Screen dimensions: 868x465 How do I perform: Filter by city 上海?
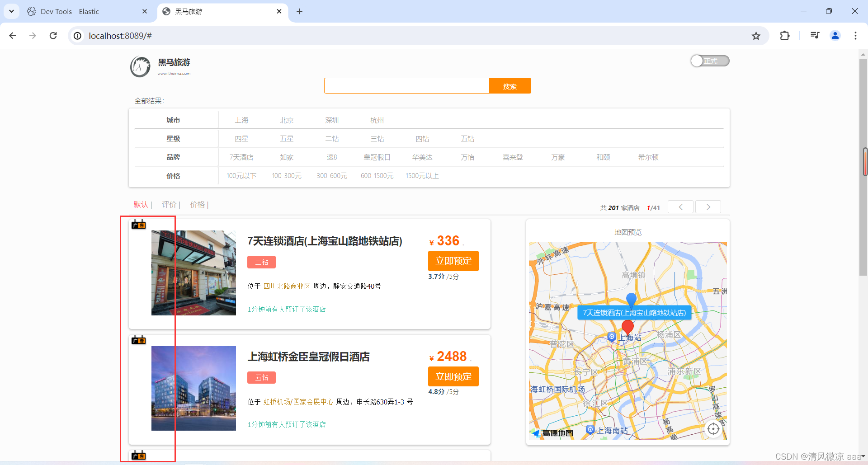tap(241, 120)
